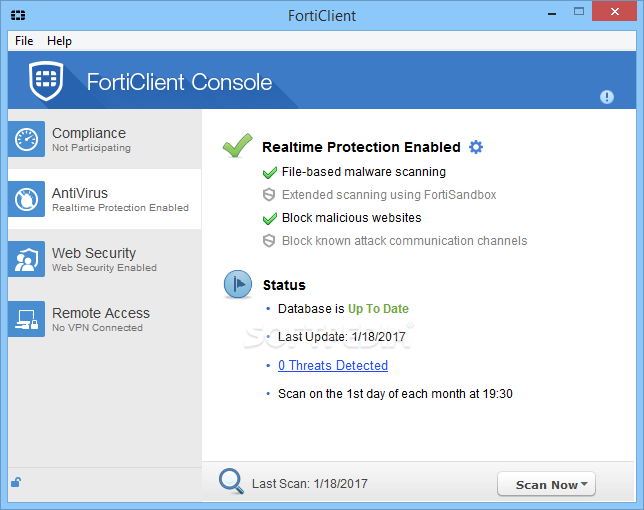Expand the Scan Now dropdown arrow

point(584,484)
